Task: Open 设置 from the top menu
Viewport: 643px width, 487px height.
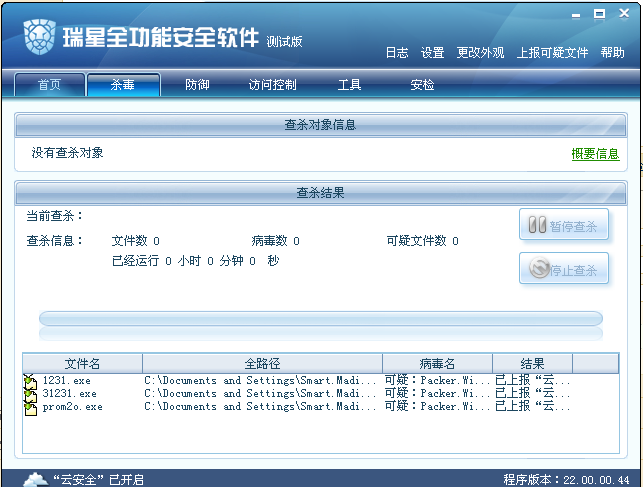Action: [x=433, y=52]
